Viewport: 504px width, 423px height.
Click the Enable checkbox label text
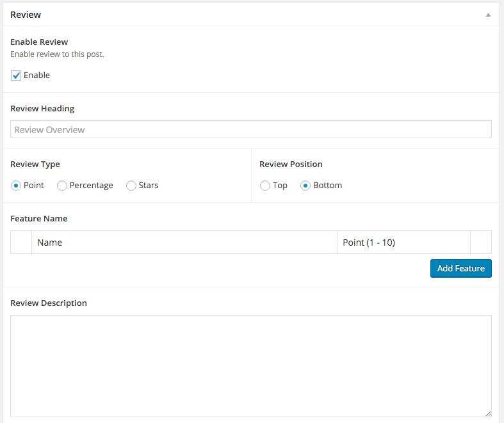(37, 75)
